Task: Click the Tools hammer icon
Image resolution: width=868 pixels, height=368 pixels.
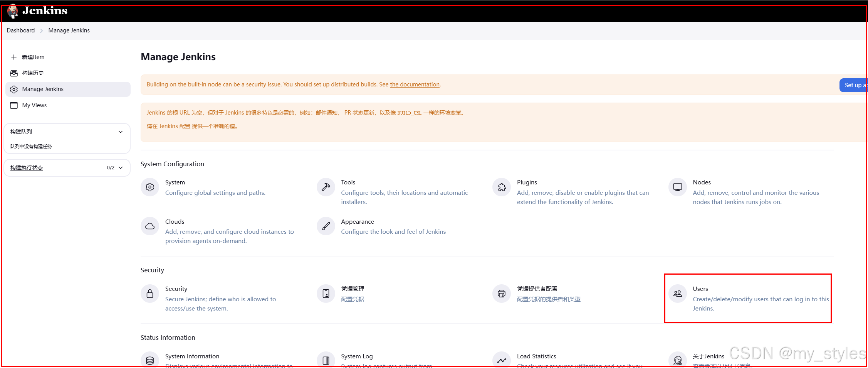Action: click(x=326, y=187)
